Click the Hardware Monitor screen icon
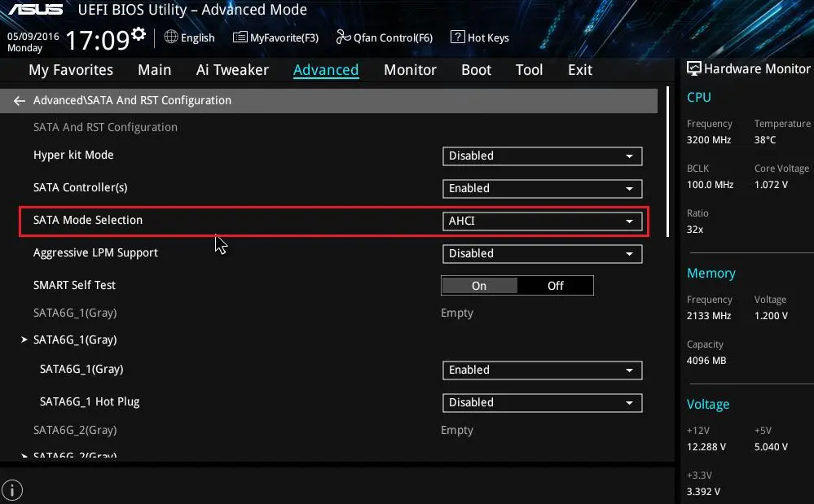This screenshot has height=504, width=814. coord(693,68)
